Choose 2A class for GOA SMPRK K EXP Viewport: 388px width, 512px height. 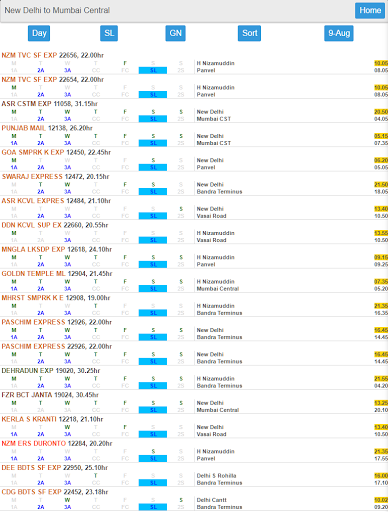41,167
